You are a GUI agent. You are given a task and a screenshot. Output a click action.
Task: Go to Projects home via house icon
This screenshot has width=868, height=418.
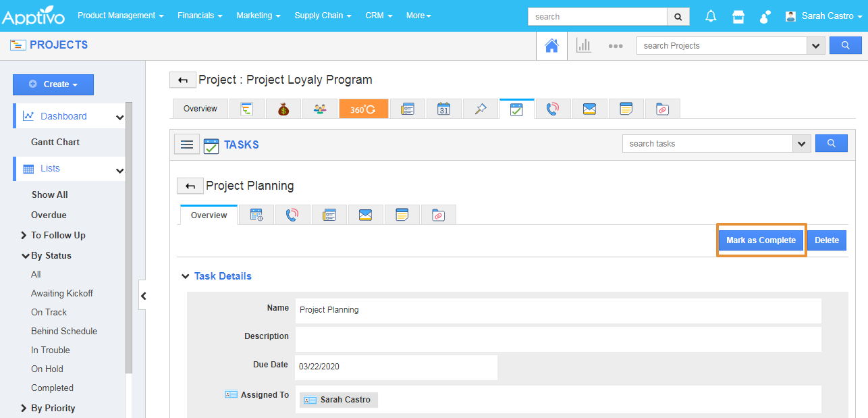551,46
